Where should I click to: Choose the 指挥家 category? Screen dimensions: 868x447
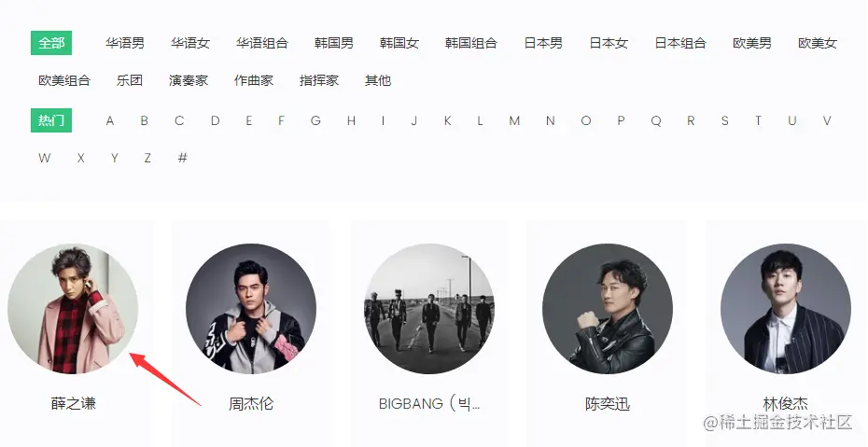[x=319, y=80]
